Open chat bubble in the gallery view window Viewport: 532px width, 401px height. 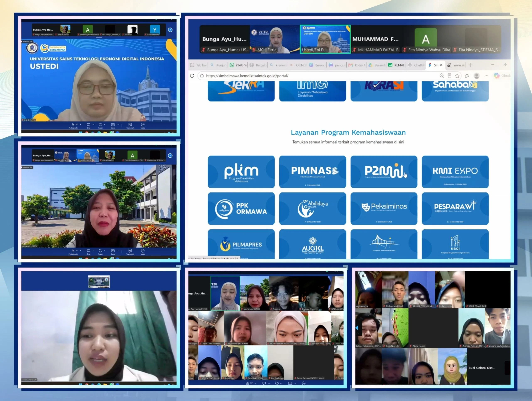coord(264,383)
